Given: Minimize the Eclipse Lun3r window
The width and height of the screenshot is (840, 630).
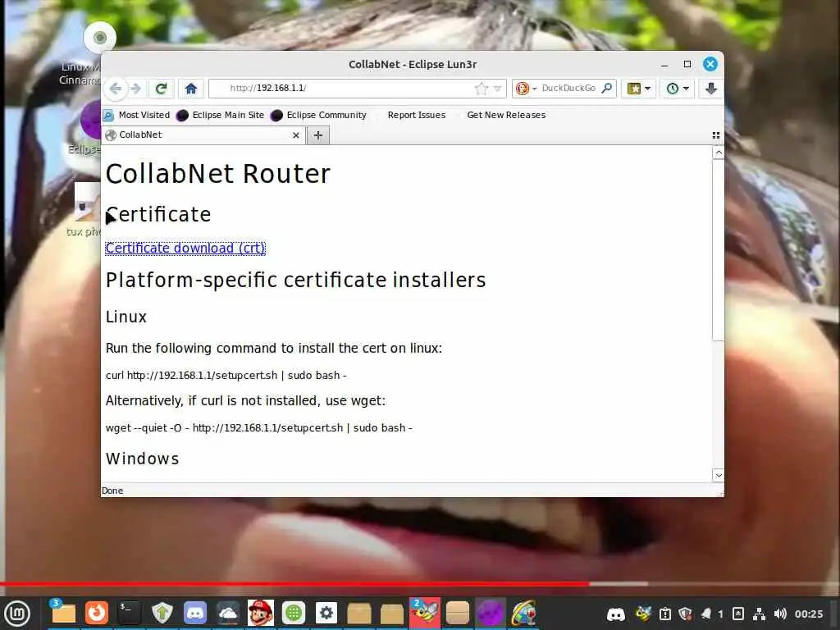Looking at the screenshot, I should coord(664,65).
